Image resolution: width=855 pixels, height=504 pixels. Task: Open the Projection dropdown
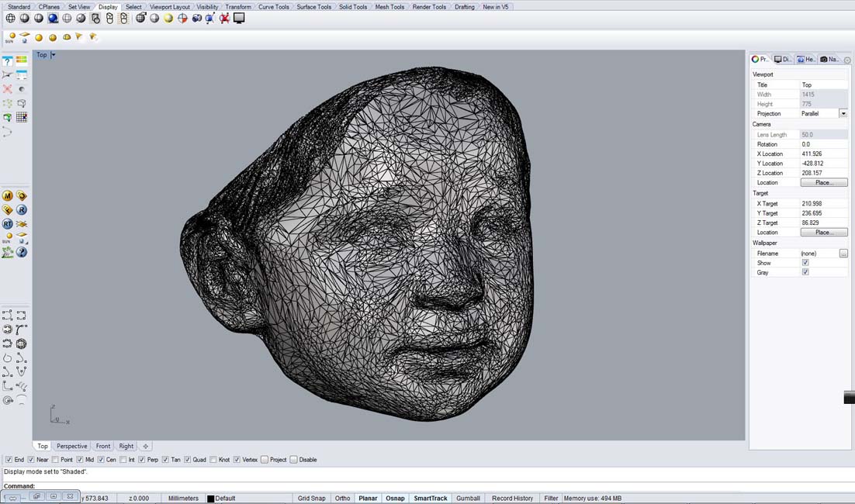(x=843, y=113)
